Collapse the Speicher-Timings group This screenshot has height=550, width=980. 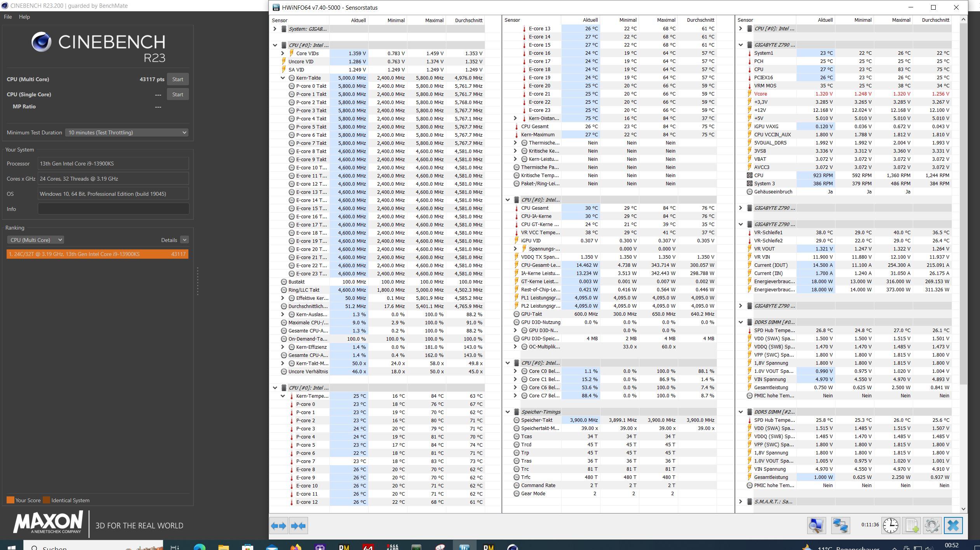508,412
